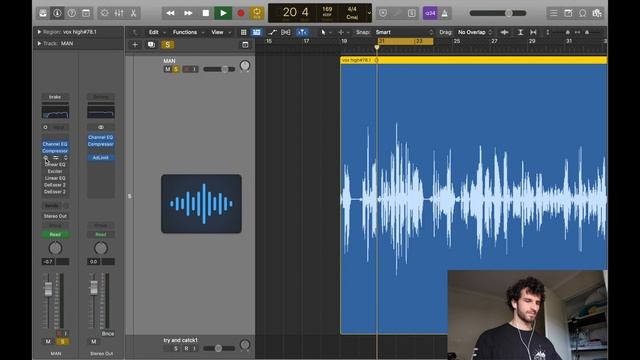
Task: Click the track header options button
Action: click(245, 45)
